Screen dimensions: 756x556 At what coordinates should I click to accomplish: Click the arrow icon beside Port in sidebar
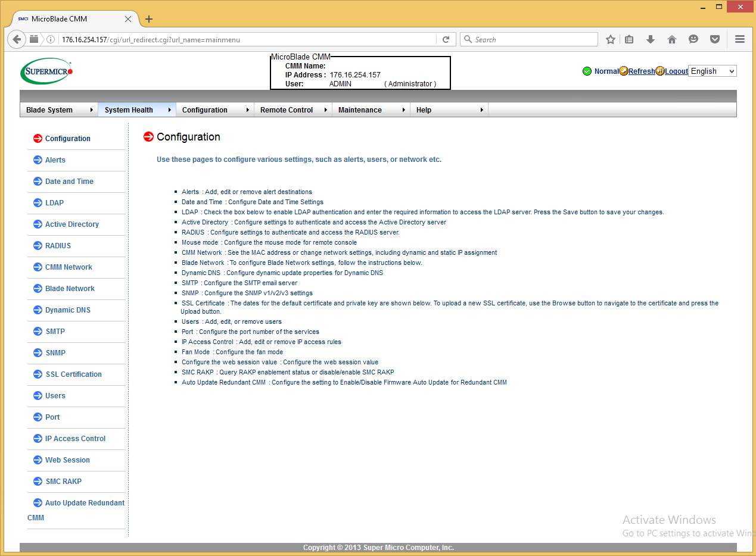click(38, 417)
